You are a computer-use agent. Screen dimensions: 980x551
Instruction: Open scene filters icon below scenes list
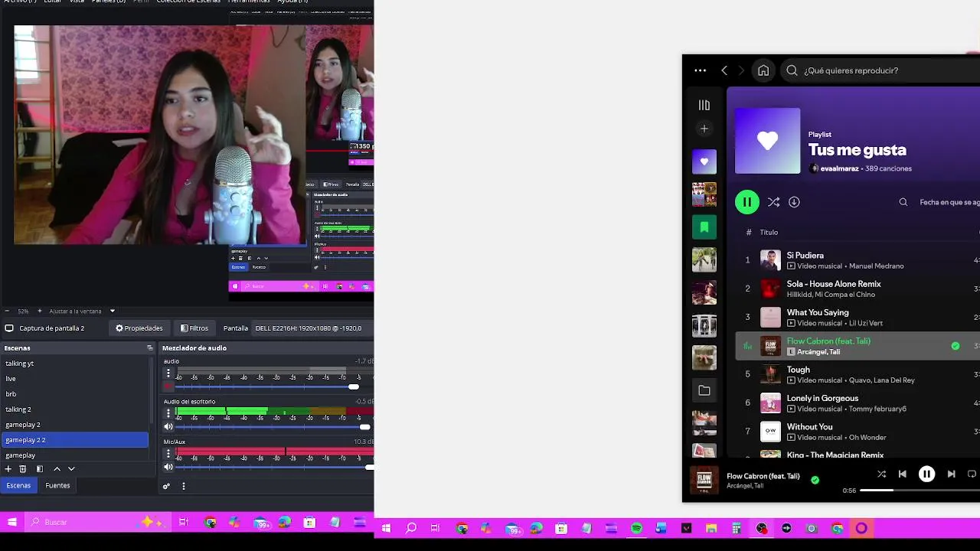(40, 468)
